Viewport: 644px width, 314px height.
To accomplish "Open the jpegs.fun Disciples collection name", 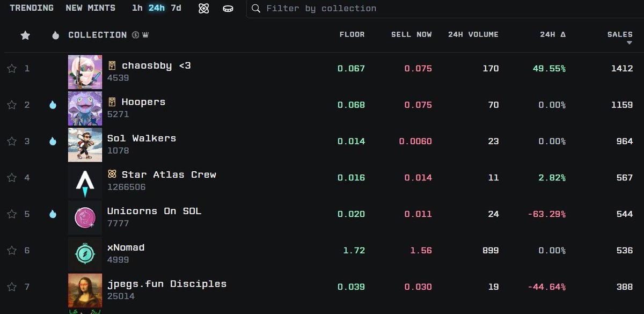I will (x=167, y=283).
